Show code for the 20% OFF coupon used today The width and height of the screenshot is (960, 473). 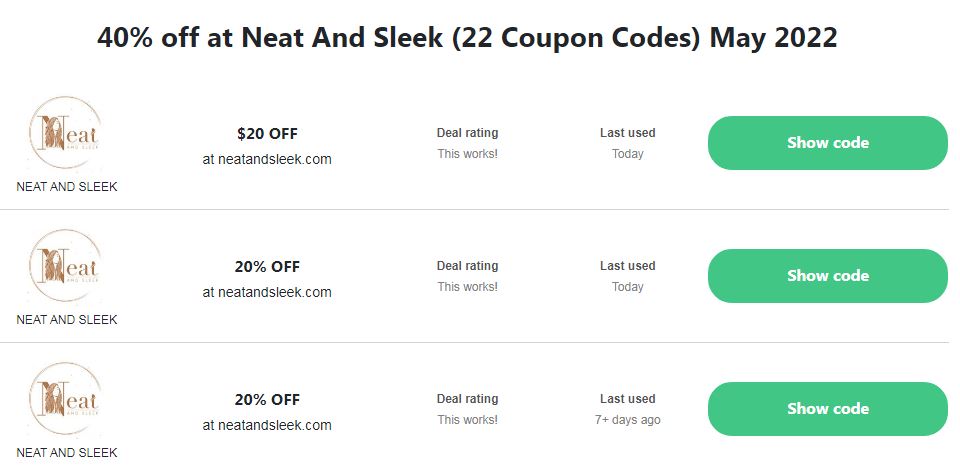click(x=827, y=276)
